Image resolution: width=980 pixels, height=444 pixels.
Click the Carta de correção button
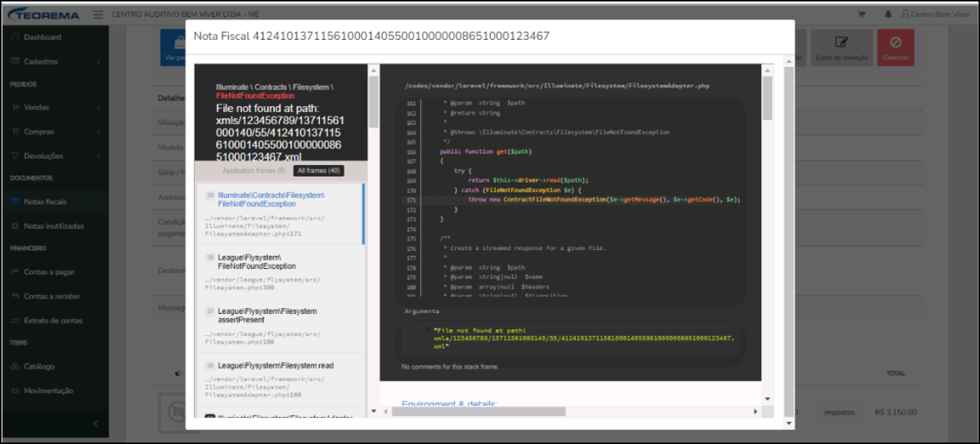click(x=841, y=48)
